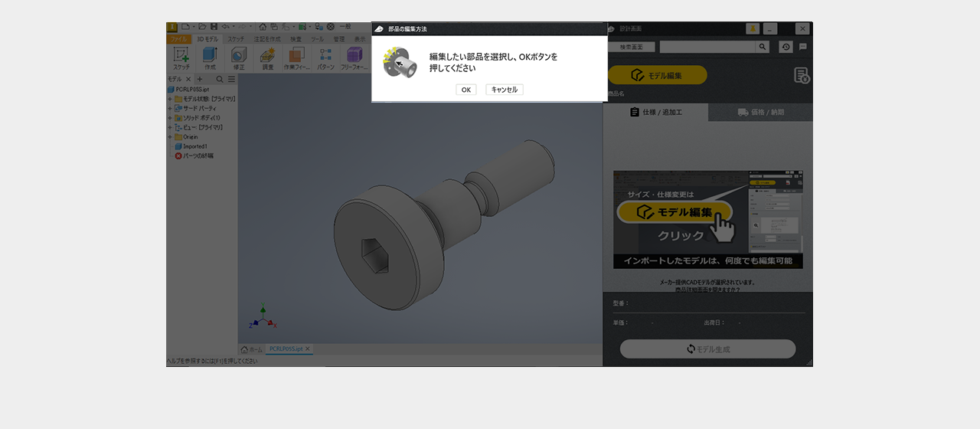Expand the モデル状態 tree node
980x429 pixels.
pos(170,99)
